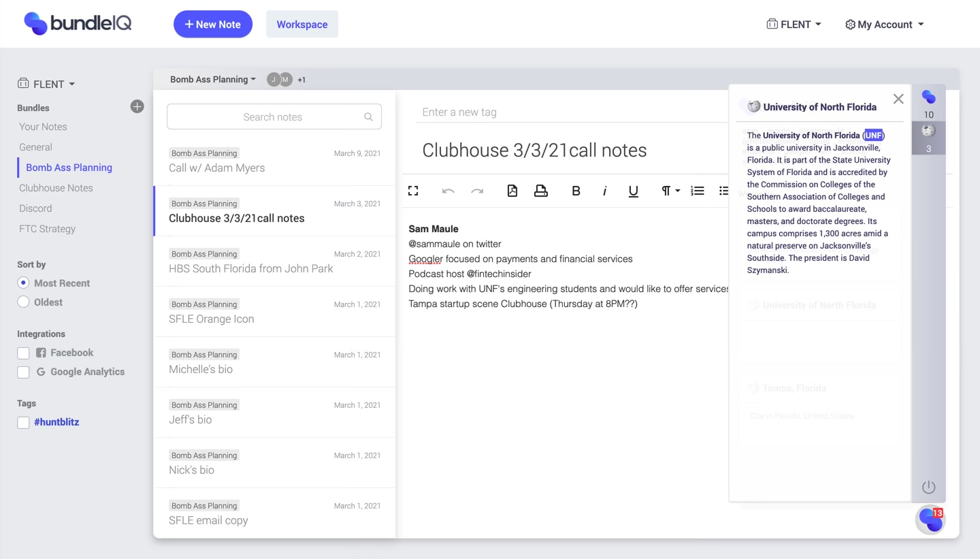Open the SFLE email copy note

pyautogui.click(x=275, y=513)
